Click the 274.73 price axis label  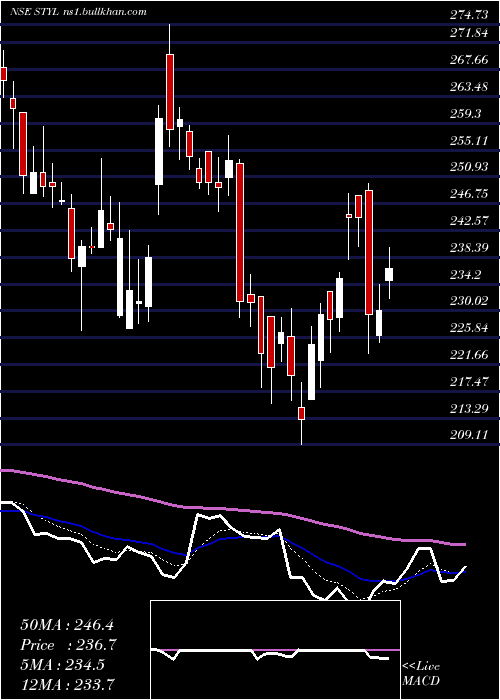click(469, 15)
